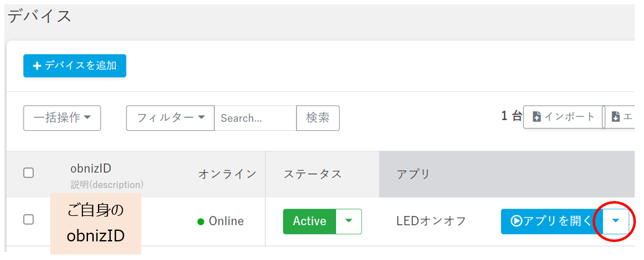Click the アプリを開く button
The width and height of the screenshot is (644, 260).
click(x=552, y=222)
